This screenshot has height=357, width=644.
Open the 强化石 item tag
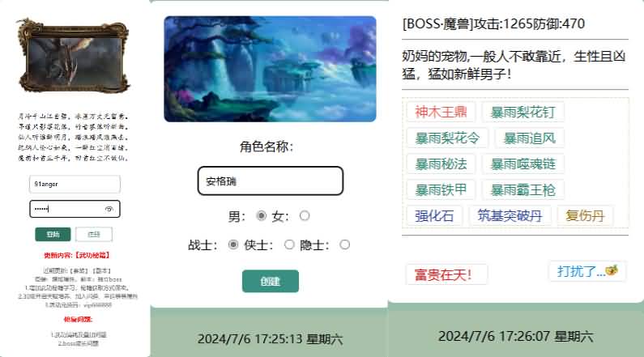click(x=434, y=215)
